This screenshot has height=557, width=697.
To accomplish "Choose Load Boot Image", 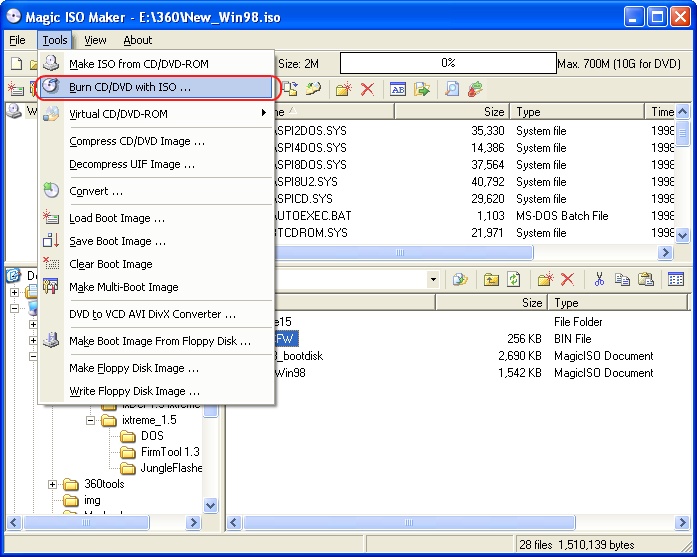I will (x=156, y=218).
